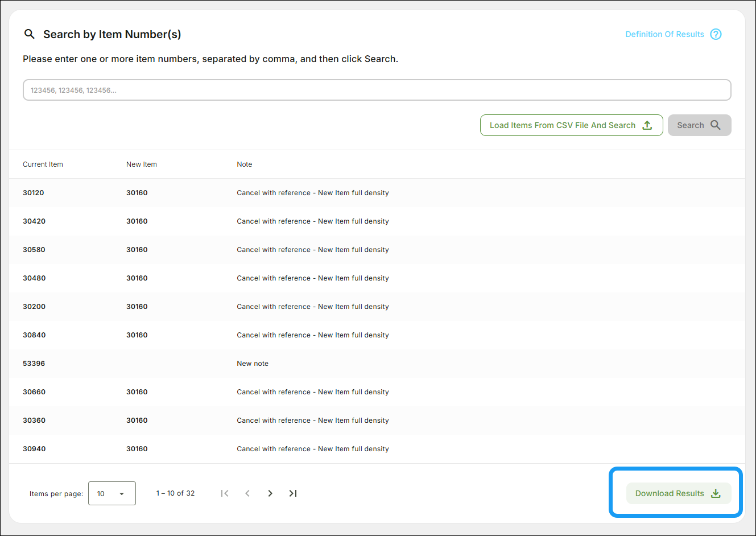Click the New Item column header

pyautogui.click(x=142, y=164)
